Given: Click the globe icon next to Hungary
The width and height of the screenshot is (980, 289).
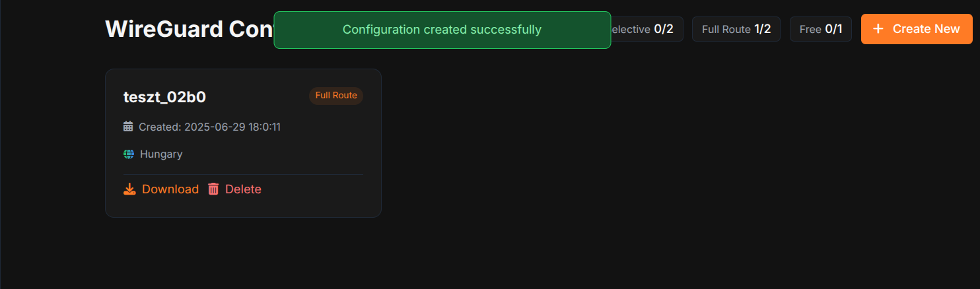Looking at the screenshot, I should pos(129,154).
